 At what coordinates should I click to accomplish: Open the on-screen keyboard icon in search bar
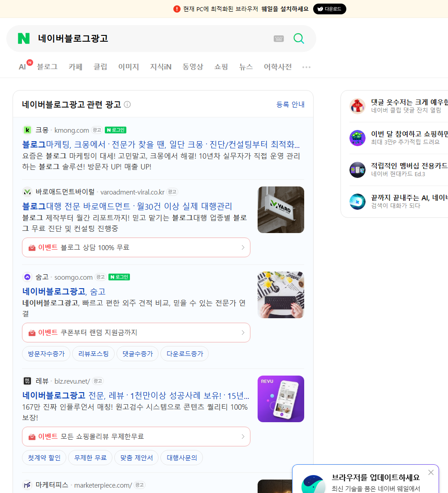(279, 39)
